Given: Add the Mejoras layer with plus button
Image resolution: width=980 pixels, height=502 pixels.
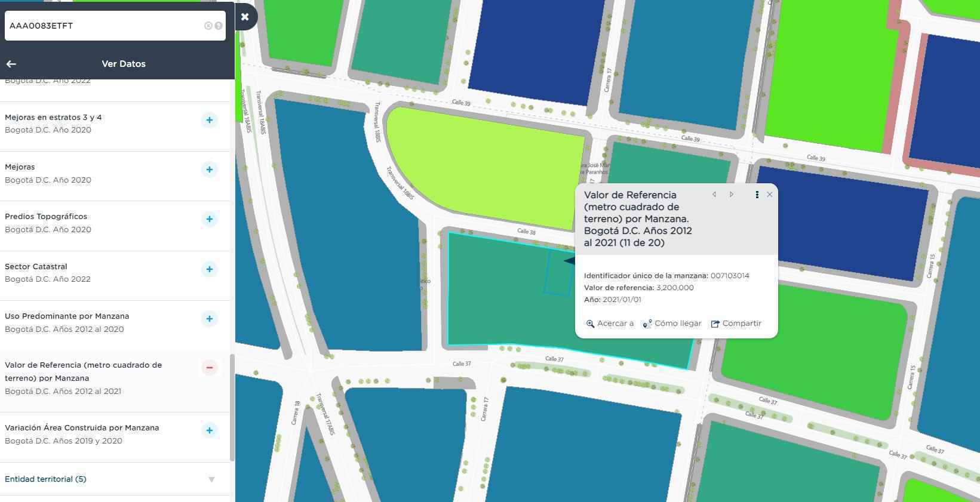Looking at the screenshot, I should 209,170.
